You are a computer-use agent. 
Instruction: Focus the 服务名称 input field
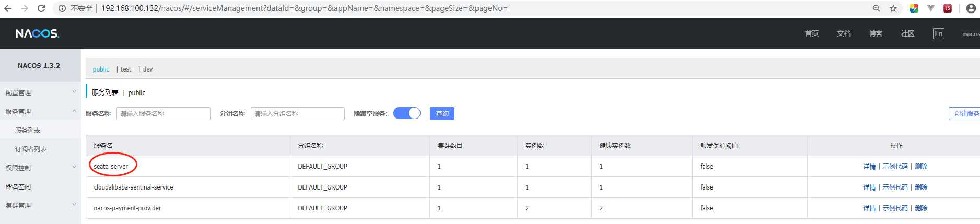pos(164,113)
